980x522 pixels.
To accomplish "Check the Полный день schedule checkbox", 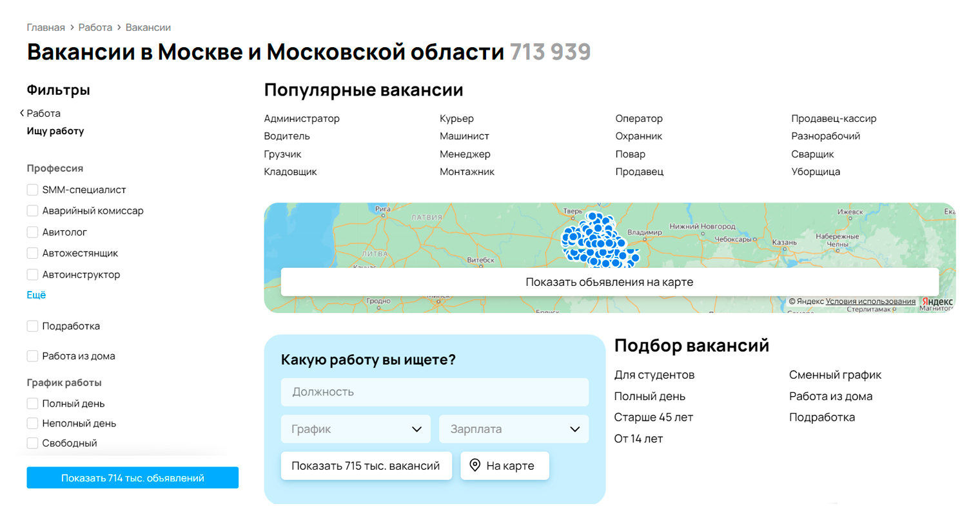I will click(x=32, y=404).
